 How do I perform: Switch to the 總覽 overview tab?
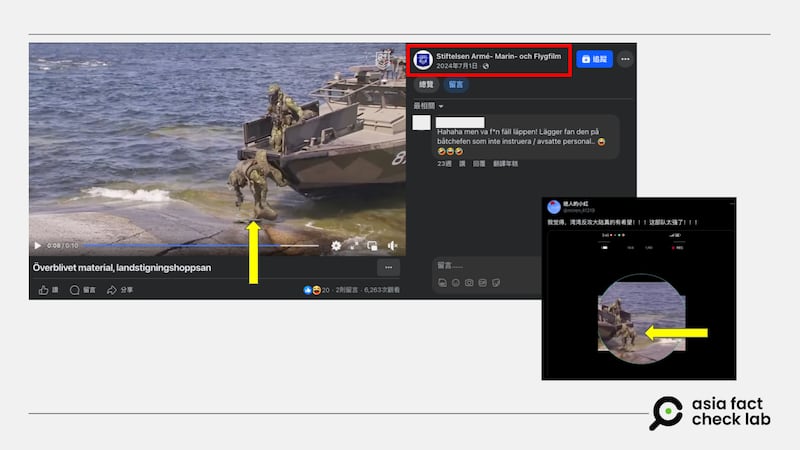tap(424, 85)
